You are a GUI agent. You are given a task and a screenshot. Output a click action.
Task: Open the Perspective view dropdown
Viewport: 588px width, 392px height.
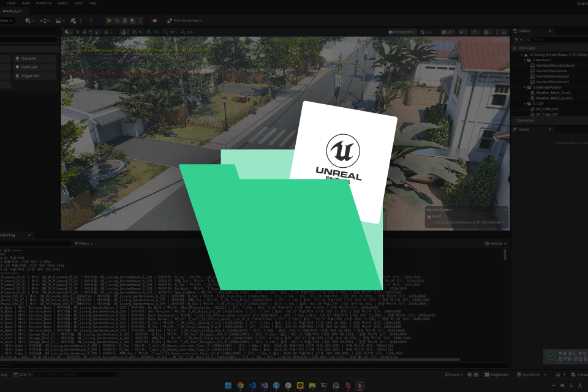click(402, 32)
